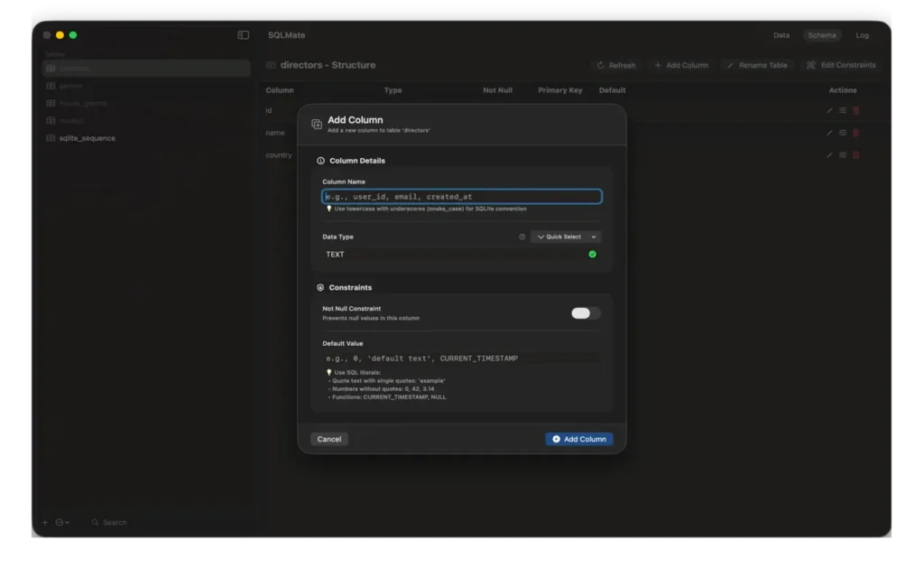Click the delete trash icon in the id row
The image size is (924, 578).
856,110
